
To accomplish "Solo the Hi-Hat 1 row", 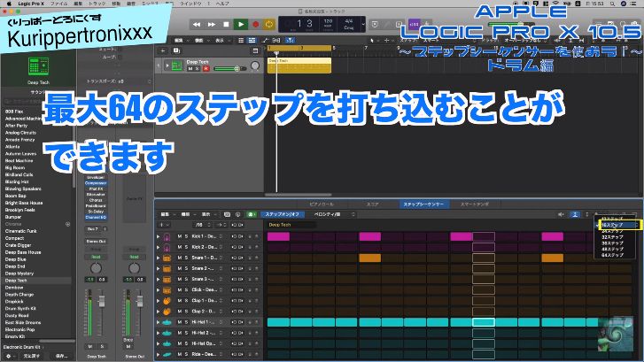I will pos(186,322).
